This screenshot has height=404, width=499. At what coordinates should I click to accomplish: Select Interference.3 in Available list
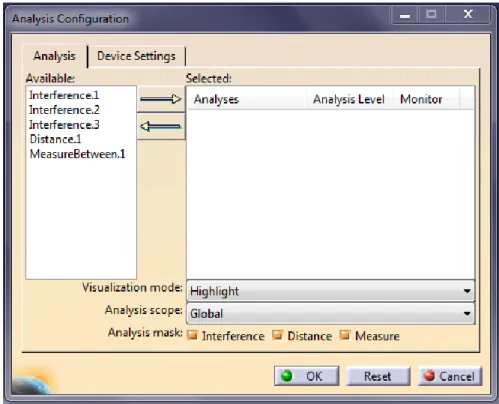point(64,125)
